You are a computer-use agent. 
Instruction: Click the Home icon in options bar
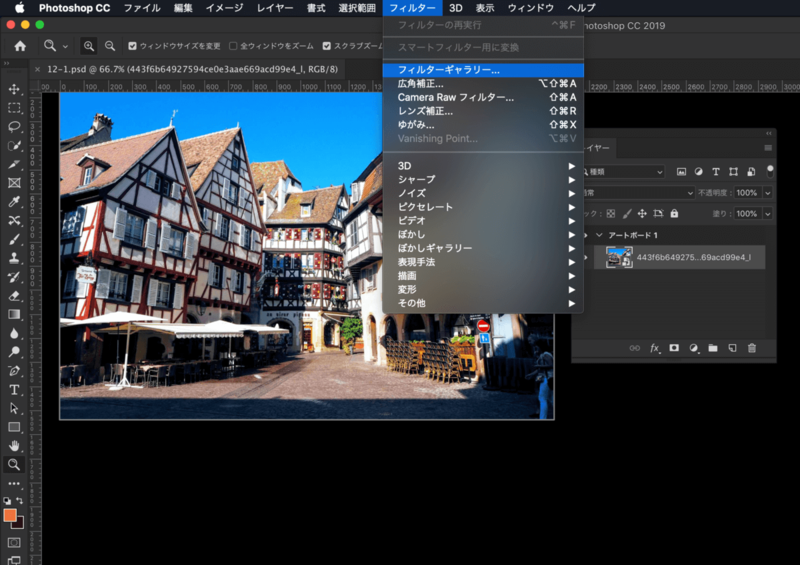click(x=20, y=46)
